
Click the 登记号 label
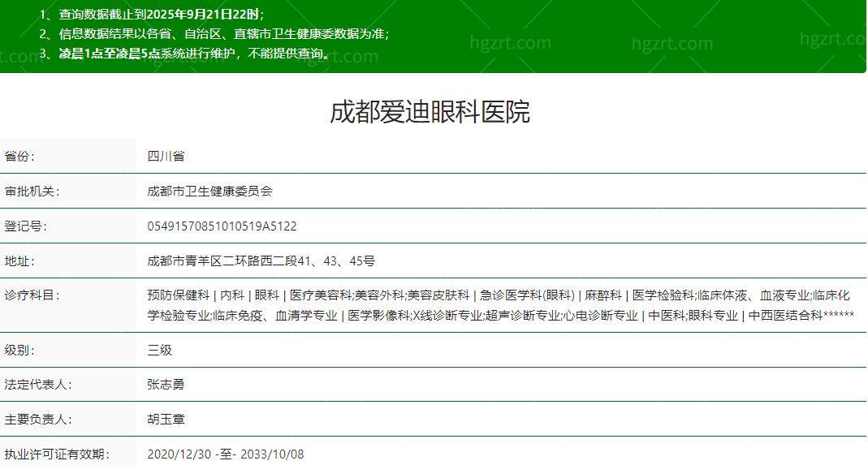25,226
